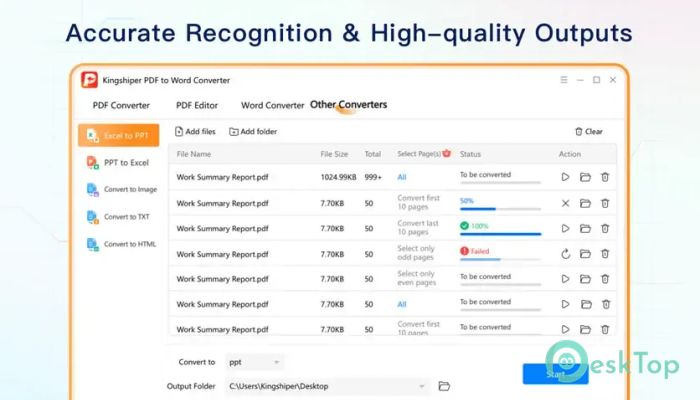This screenshot has height=400, width=700.
Task: Open the Word Converter tab
Action: [x=272, y=105]
